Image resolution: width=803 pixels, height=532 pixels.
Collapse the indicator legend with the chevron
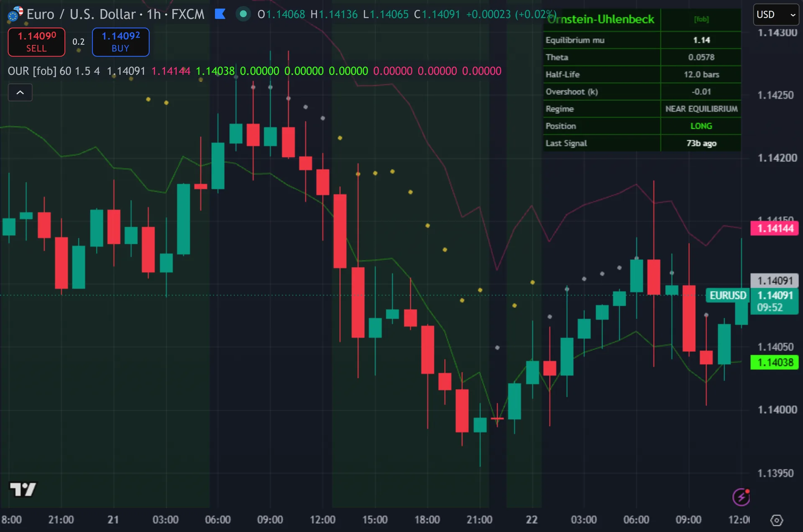pos(20,92)
